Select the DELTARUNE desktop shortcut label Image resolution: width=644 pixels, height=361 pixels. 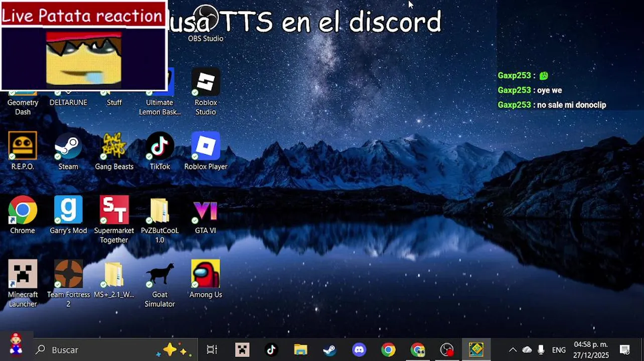tap(68, 102)
